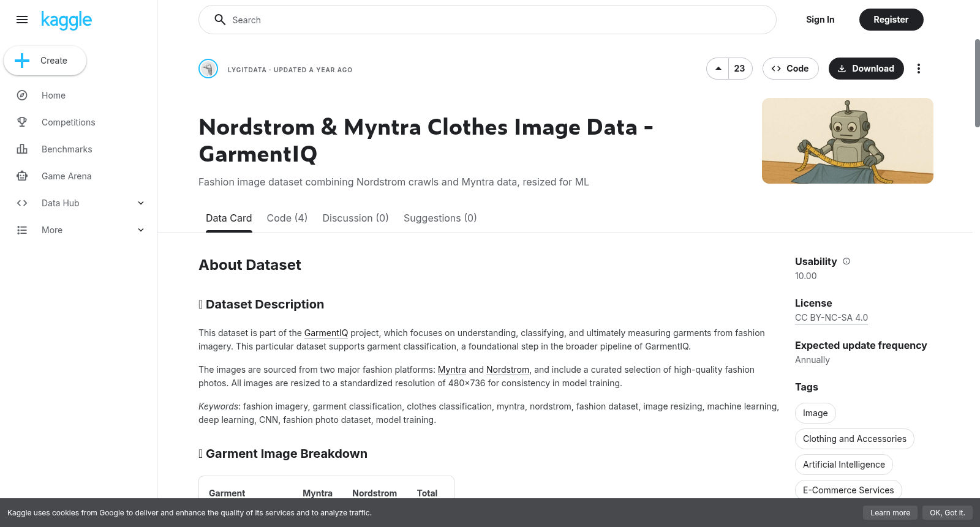The width and height of the screenshot is (980, 527).
Task: Download the dataset
Action: coord(866,69)
